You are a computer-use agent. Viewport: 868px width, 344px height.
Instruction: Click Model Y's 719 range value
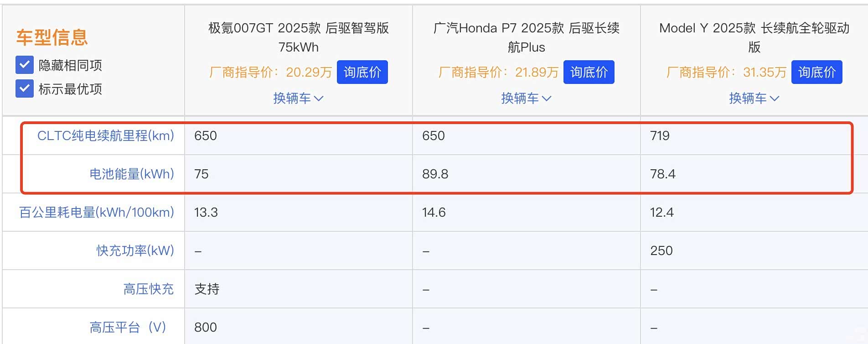[660, 136]
